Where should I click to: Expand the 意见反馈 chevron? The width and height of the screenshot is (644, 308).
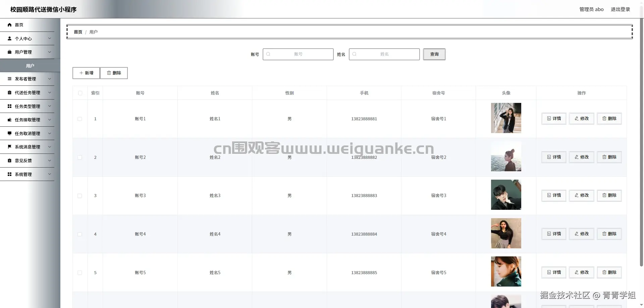pyautogui.click(x=50, y=161)
